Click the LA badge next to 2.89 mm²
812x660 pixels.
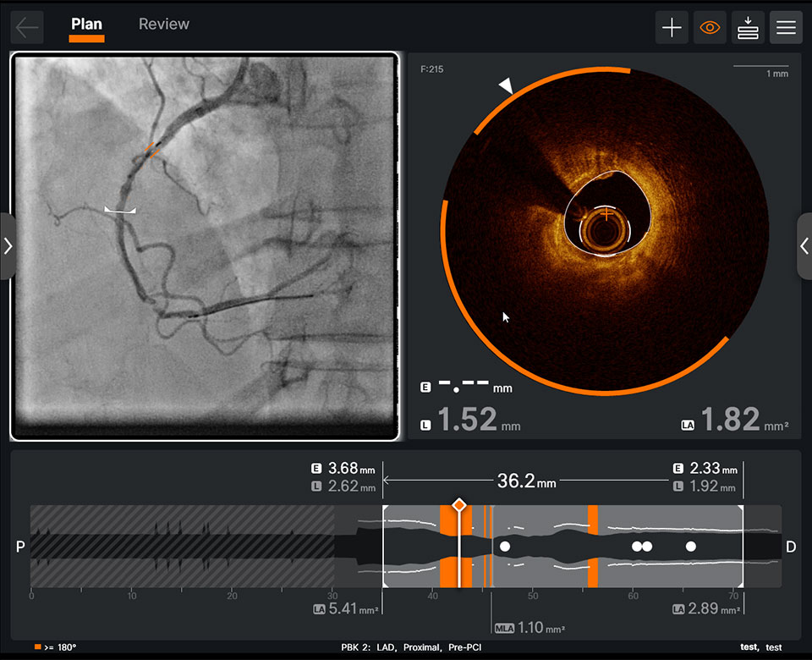pos(679,608)
